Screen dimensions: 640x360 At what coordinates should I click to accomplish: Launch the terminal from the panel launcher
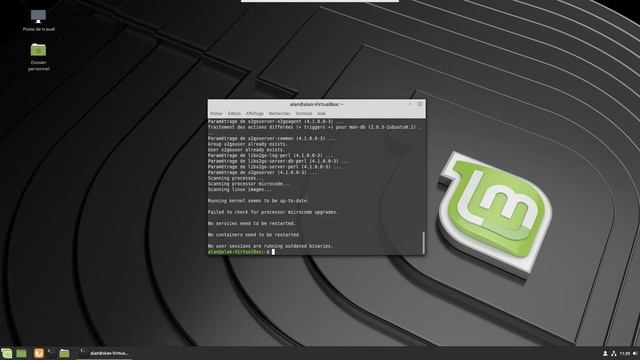[51, 352]
